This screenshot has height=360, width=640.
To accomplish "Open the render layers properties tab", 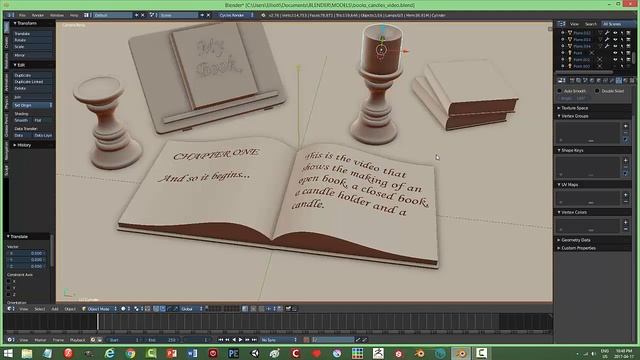I will (578, 80).
